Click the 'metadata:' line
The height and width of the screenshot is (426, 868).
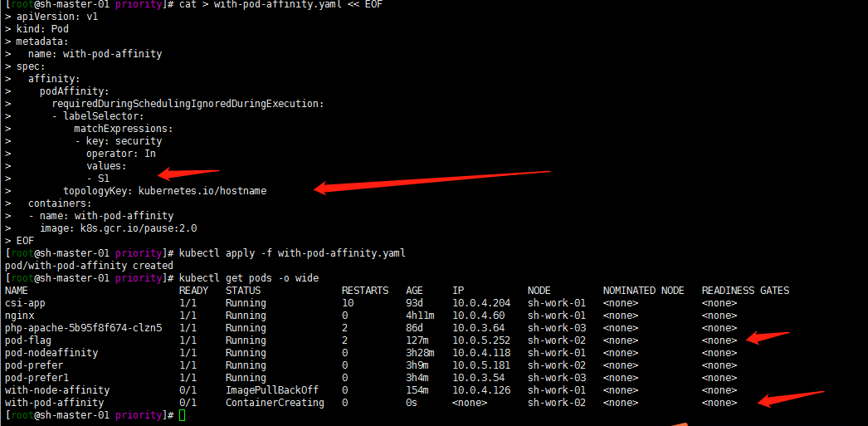42,42
